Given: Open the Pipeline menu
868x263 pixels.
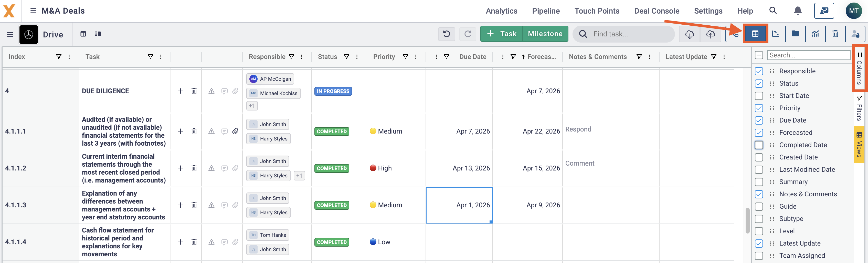Looking at the screenshot, I should coord(546,11).
